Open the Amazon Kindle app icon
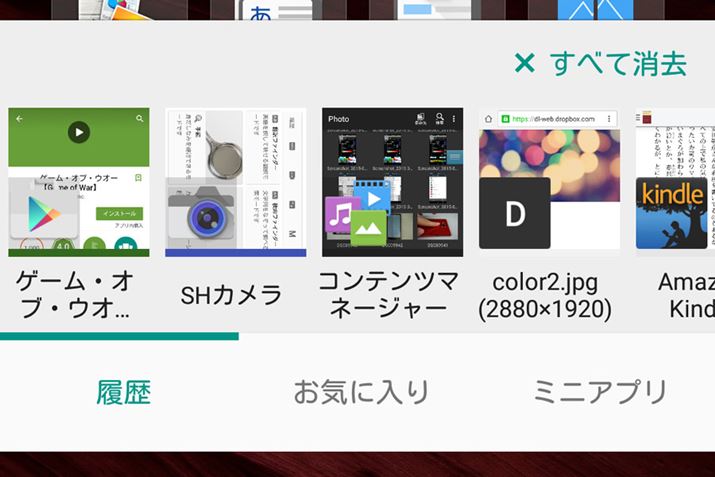Viewport: 715px width, 477px height. (x=674, y=214)
